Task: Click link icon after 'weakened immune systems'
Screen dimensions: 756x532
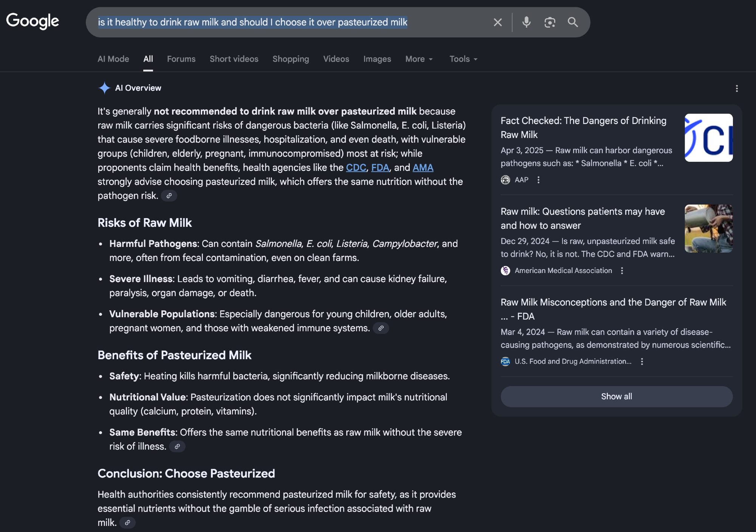Action: [381, 328]
